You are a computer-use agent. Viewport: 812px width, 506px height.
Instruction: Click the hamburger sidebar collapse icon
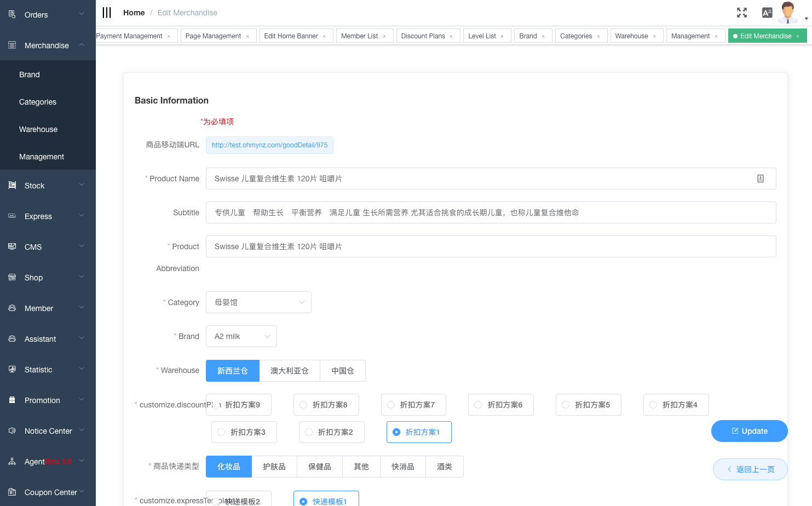(x=107, y=13)
